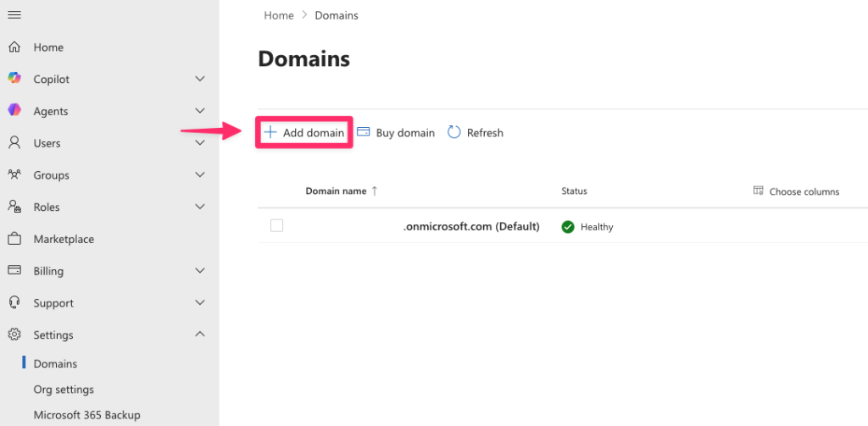Click the Groups people icon
The height and width of the screenshot is (426, 868).
pos(14,174)
